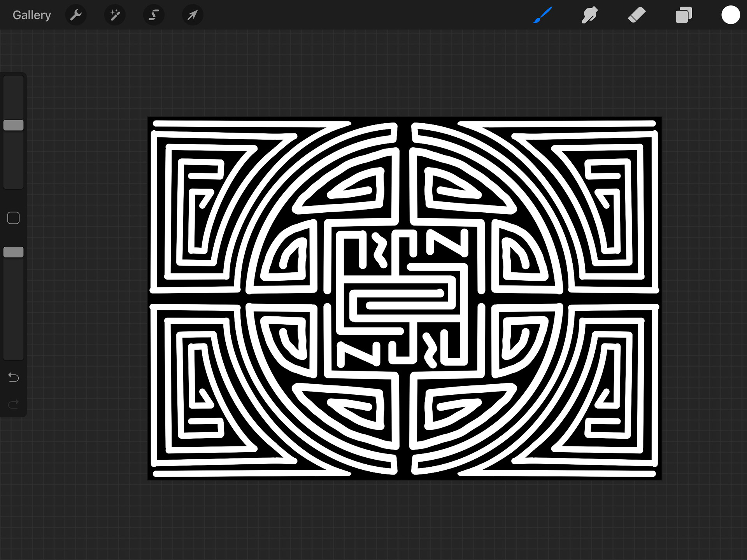
Task: Select the Smudge finger tool
Action: (589, 15)
